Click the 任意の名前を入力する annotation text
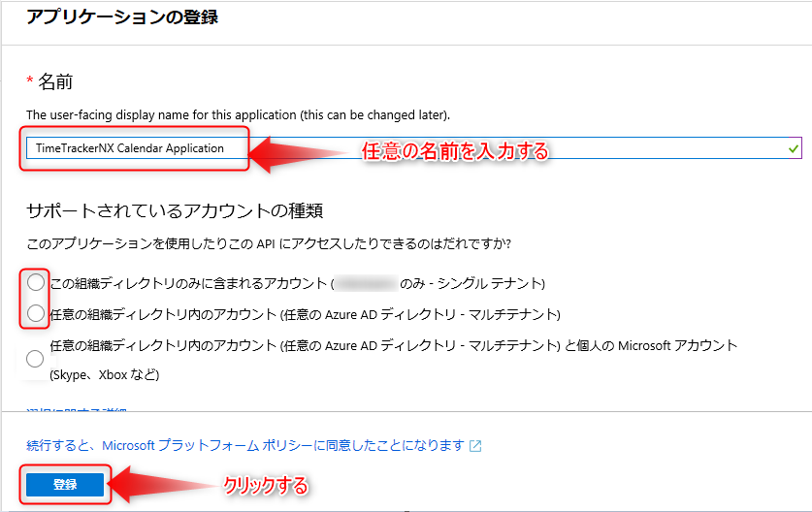This screenshot has height=512, width=812. (x=455, y=151)
